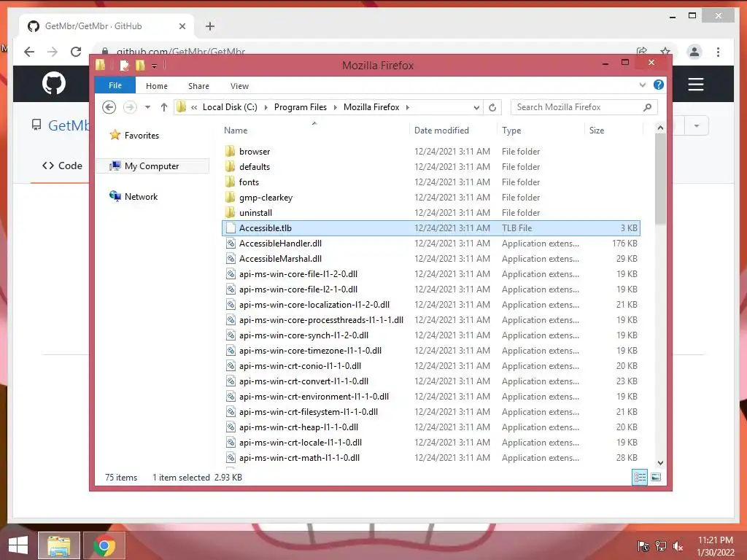Open Chrome three-dot menu
The width and height of the screenshot is (747, 560).
[x=719, y=52]
